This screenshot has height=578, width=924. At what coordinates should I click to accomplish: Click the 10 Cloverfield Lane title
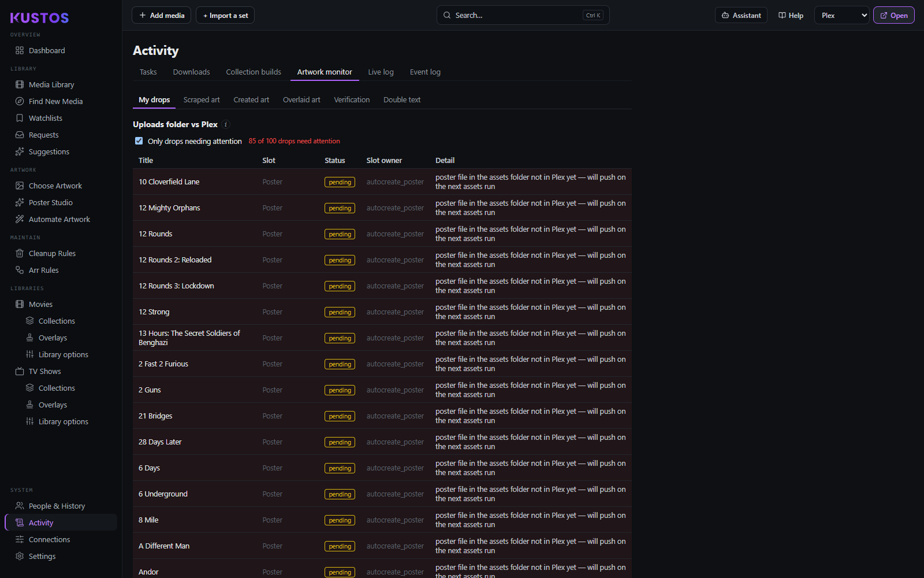169,182
